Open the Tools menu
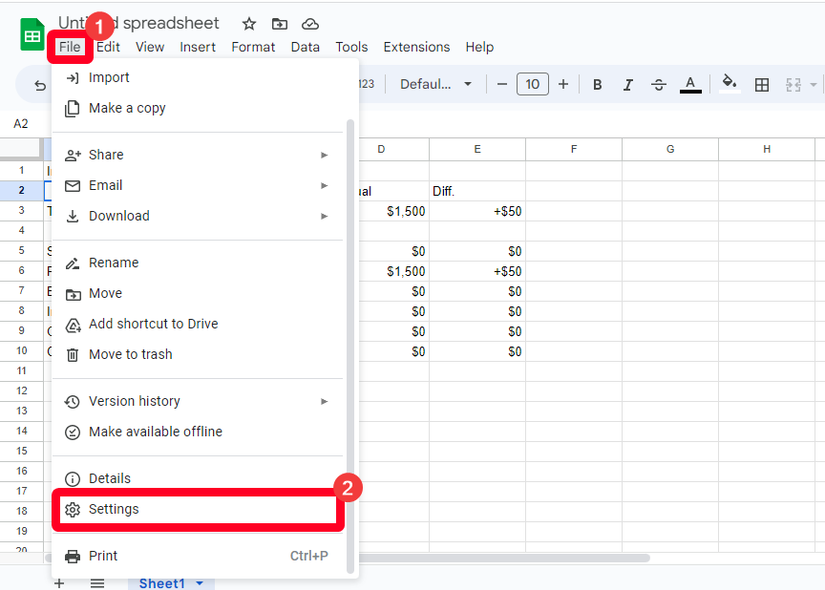 coord(351,47)
